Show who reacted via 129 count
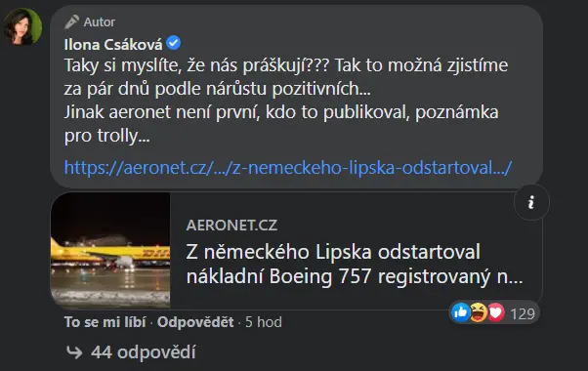 (523, 313)
